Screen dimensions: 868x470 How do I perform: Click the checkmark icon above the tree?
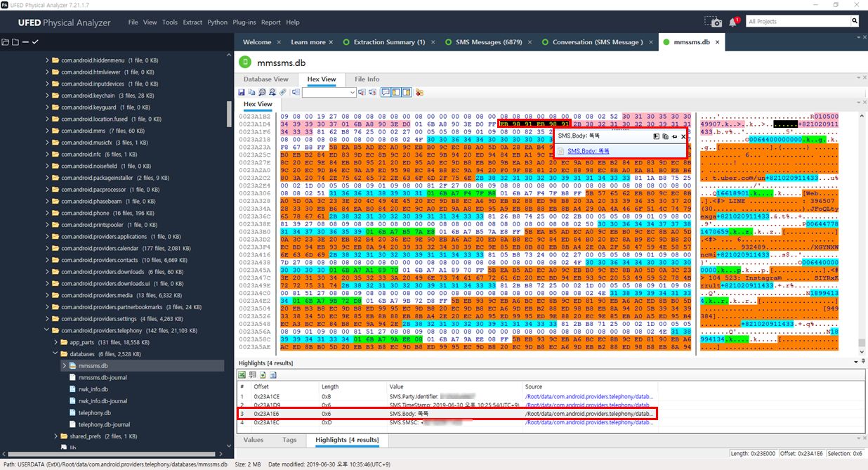[x=35, y=42]
